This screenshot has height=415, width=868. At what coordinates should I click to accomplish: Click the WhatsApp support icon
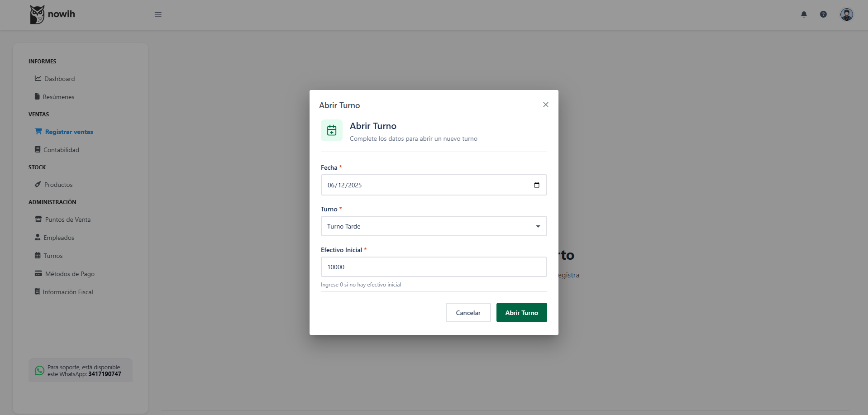coord(40,371)
